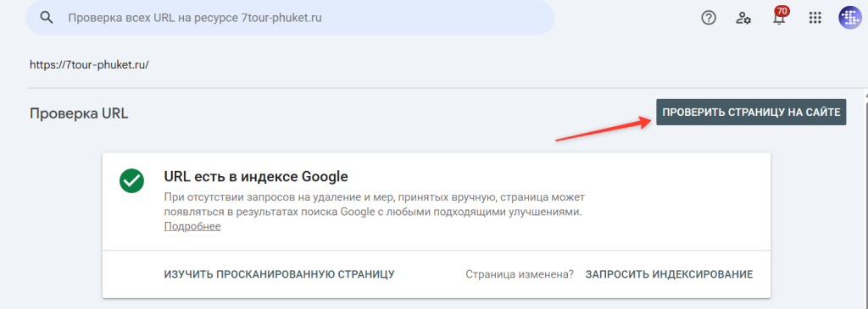Click the magnifier search icon
Image resolution: width=868 pixels, height=309 pixels.
click(47, 18)
